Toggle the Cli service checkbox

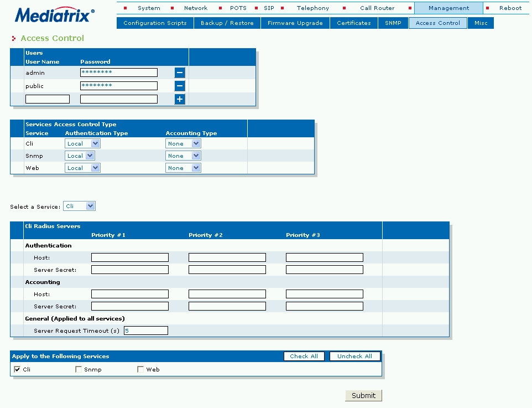pos(17,369)
